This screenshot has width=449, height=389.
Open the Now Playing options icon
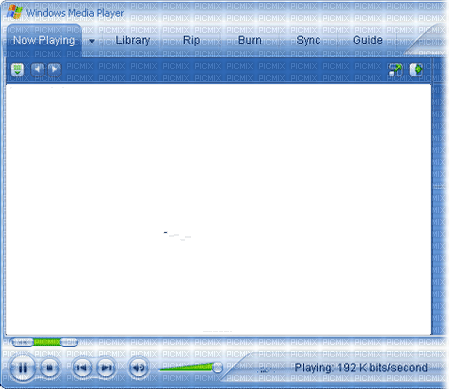[x=17, y=70]
